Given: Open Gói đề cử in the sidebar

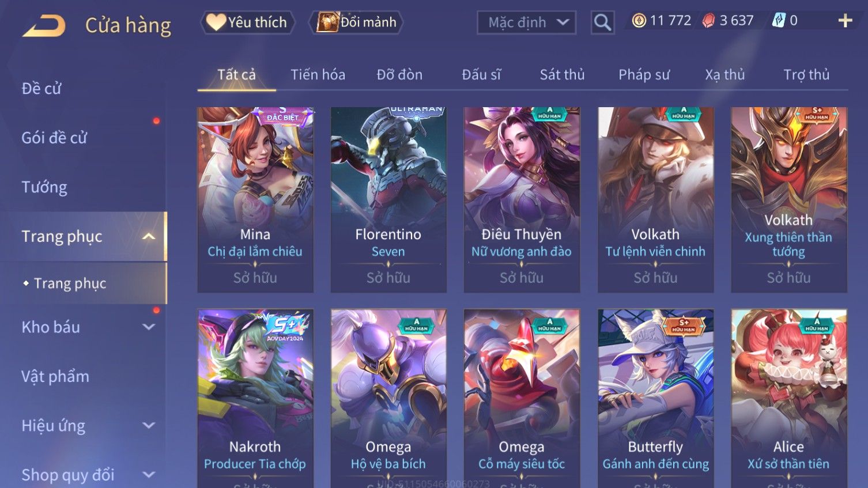Looking at the screenshot, I should pyautogui.click(x=54, y=138).
